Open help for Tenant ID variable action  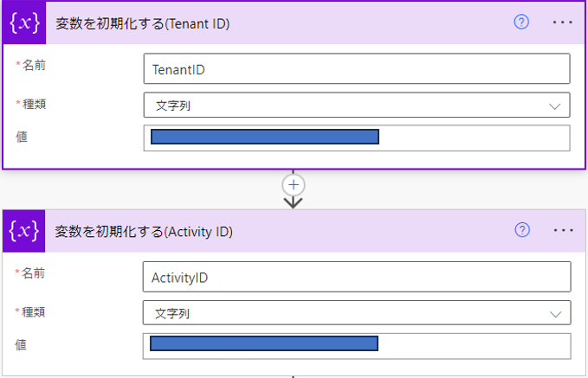(x=521, y=22)
